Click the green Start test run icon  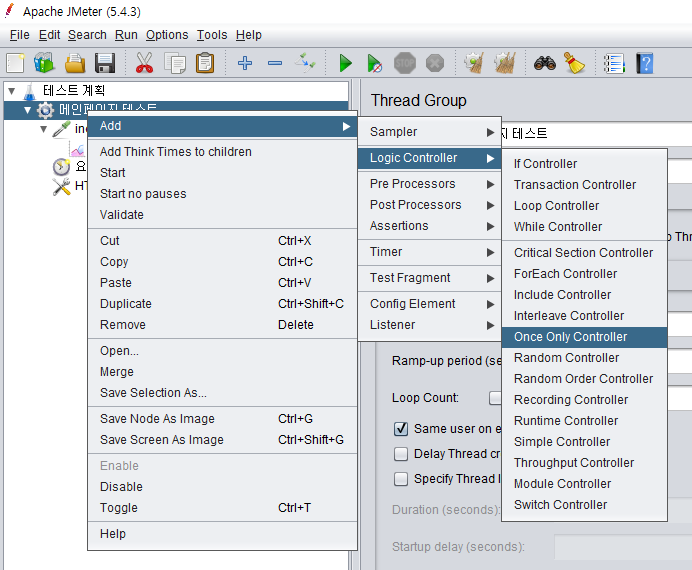tap(345, 63)
